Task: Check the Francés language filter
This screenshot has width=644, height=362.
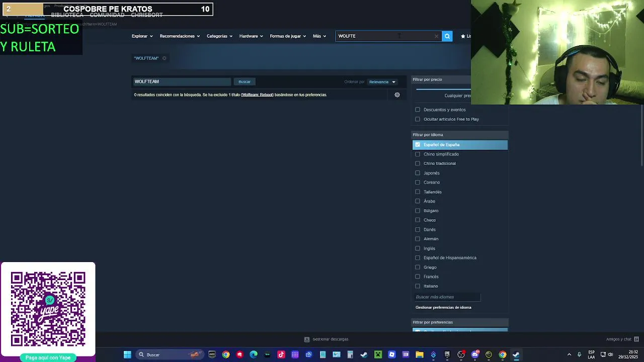Action: (418, 277)
